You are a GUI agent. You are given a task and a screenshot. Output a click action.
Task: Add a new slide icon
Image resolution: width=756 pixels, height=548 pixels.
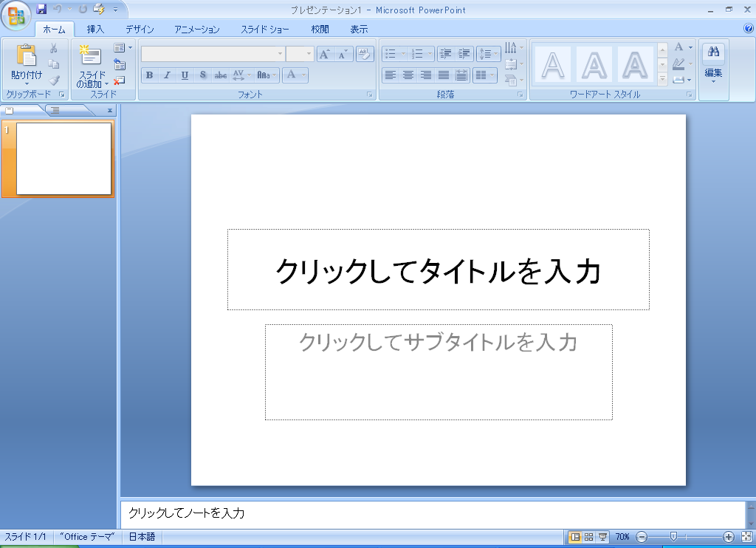[91, 56]
